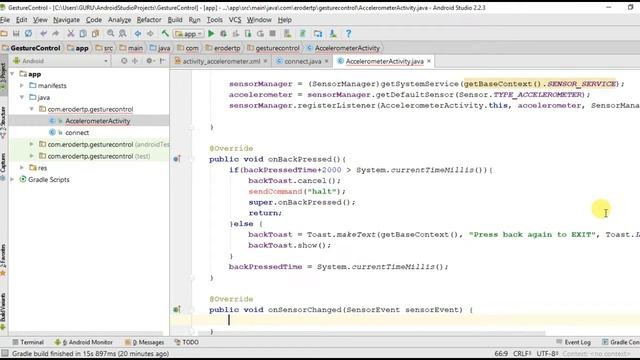Expand the androidTest gesturecontrol package
The width and height of the screenshot is (640, 360).
pos(32,144)
